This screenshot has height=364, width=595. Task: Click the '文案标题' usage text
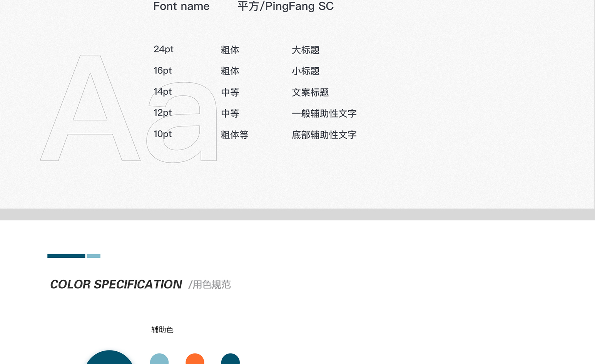(310, 92)
